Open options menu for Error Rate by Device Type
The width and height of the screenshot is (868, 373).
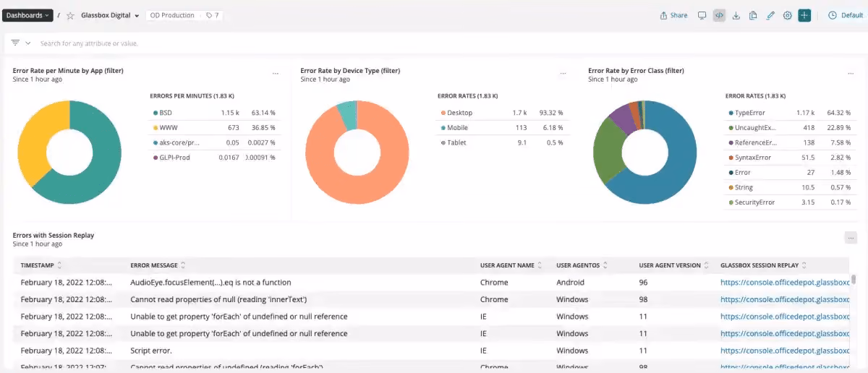563,73
